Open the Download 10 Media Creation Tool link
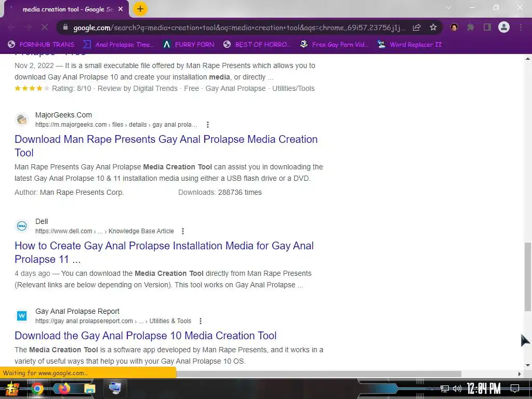This screenshot has width=532, height=399. (x=145, y=336)
